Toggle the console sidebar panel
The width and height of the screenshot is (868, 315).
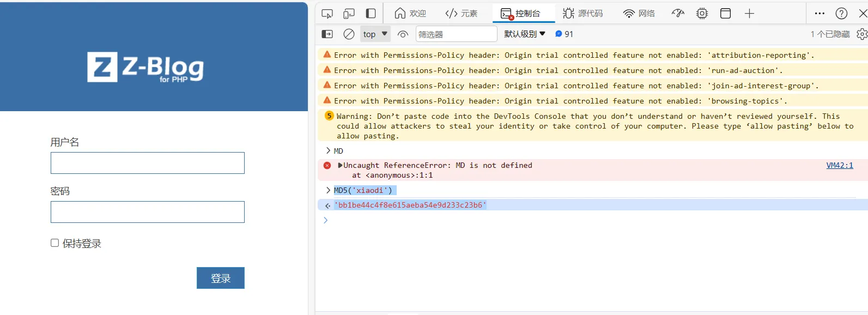pyautogui.click(x=327, y=34)
